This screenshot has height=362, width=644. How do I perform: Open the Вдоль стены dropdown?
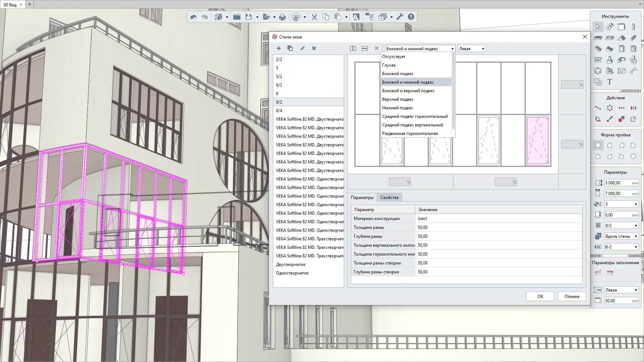621,236
